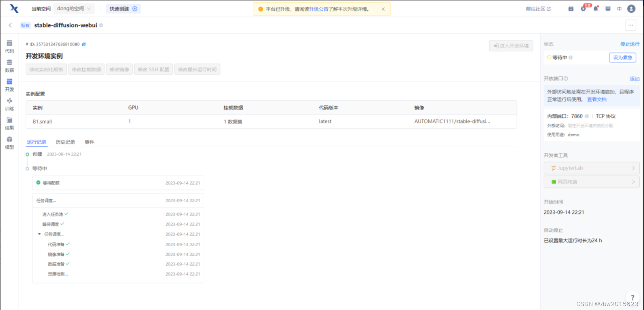Open the user avatar menu
644x310 pixels.
coord(631,9)
